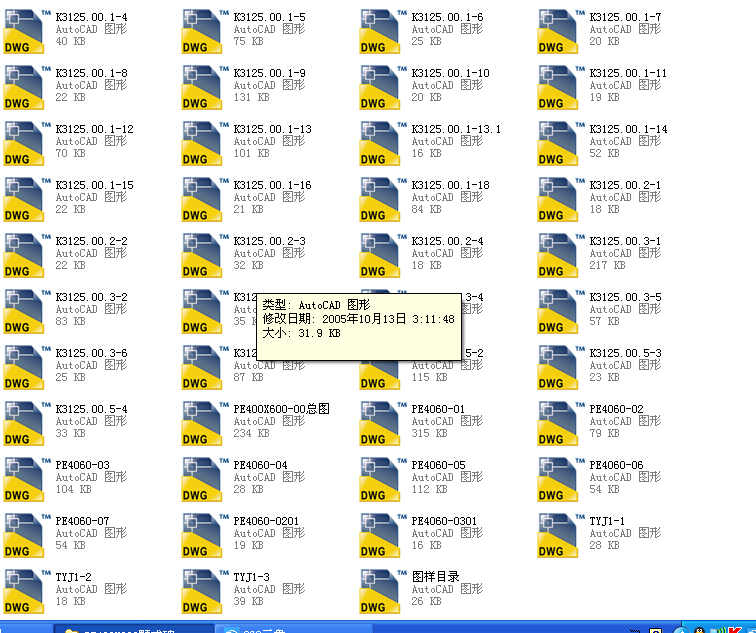Click the K3125.00.3-5 DWG file icon

click(x=557, y=311)
